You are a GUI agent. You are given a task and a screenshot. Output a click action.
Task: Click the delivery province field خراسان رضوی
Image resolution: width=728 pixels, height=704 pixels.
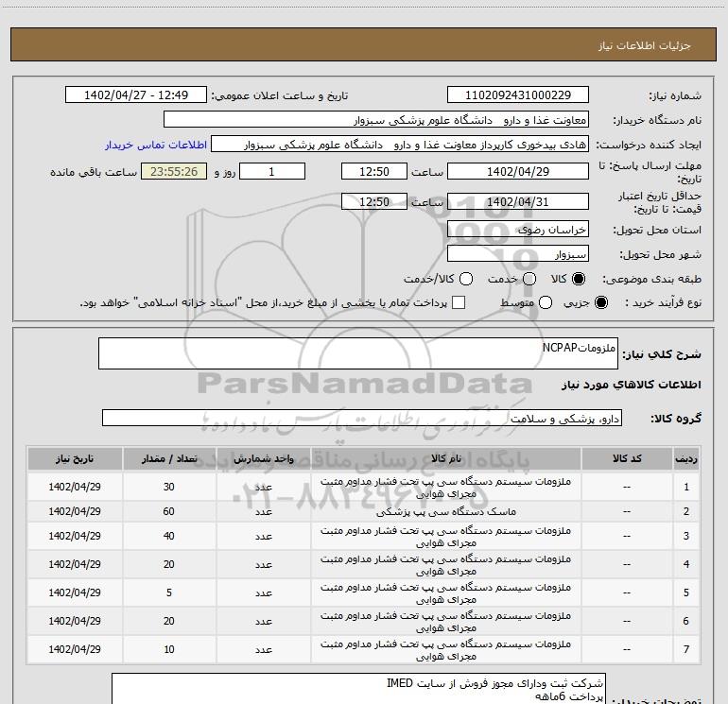click(518, 230)
